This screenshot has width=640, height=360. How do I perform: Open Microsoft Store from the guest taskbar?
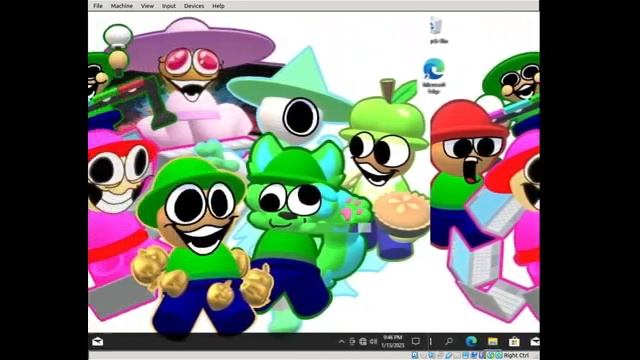coord(514,341)
